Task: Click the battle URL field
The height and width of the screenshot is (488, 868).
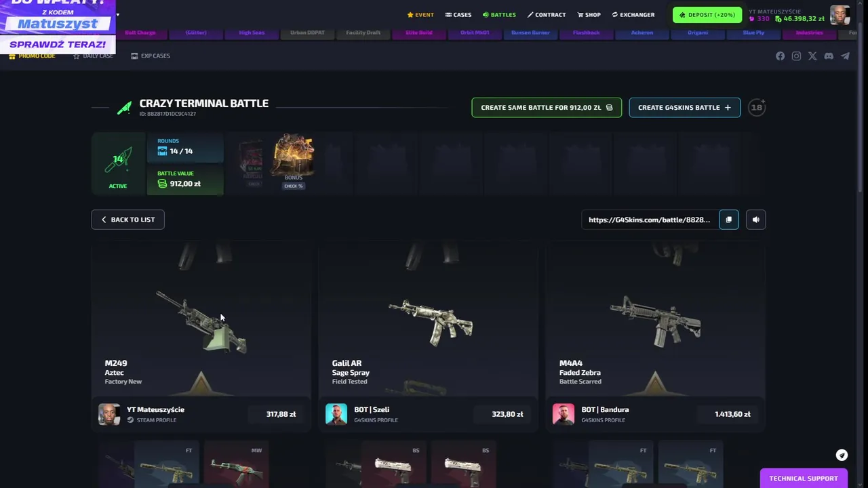Action: (x=649, y=220)
